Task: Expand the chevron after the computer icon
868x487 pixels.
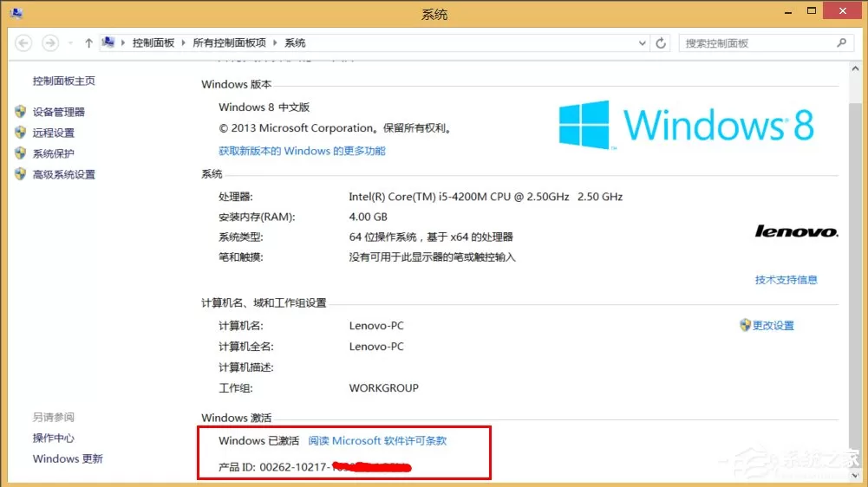Action: [123, 42]
